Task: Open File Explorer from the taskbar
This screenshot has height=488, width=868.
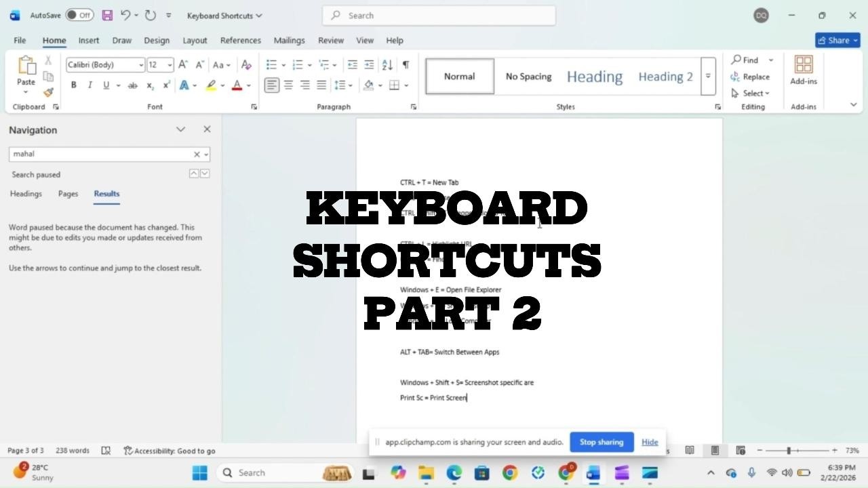Action: (426, 473)
